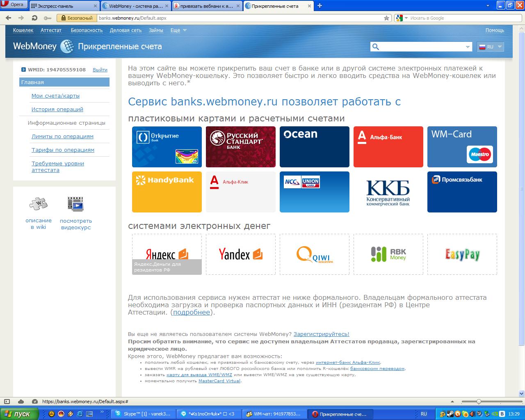Open Тарифы по операциям link
Image resolution: width=525 pixels, height=420 pixels.
click(x=63, y=150)
